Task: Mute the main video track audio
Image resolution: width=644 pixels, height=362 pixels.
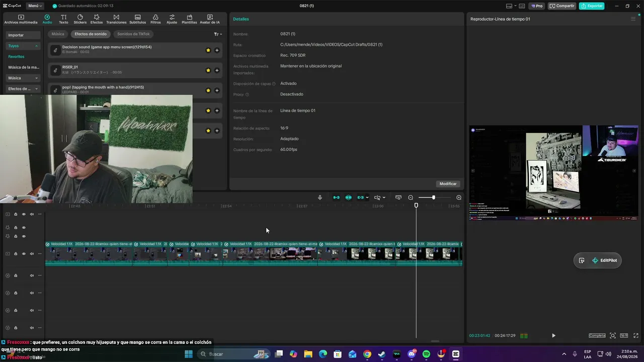Action: (32, 254)
